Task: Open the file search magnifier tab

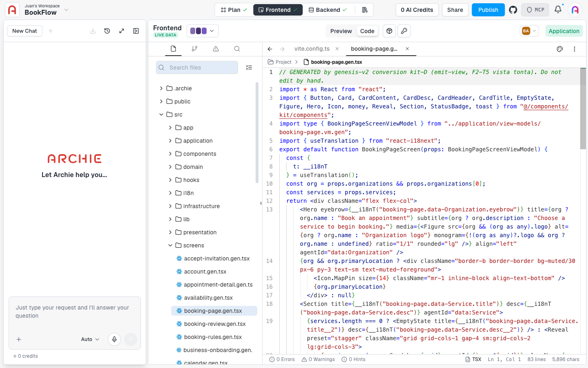Action: point(237,49)
